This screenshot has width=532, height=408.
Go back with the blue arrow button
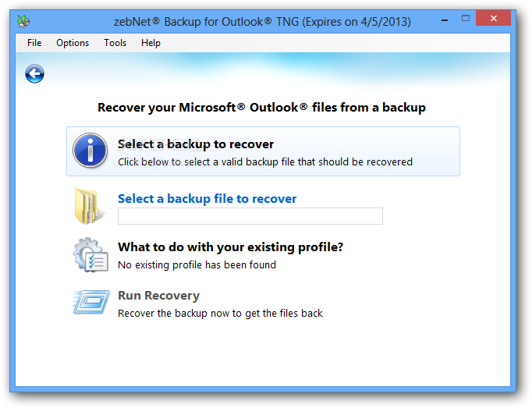click(x=34, y=73)
